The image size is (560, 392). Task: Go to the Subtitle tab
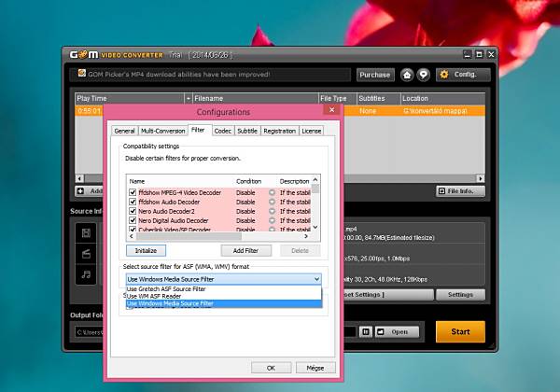tap(247, 131)
